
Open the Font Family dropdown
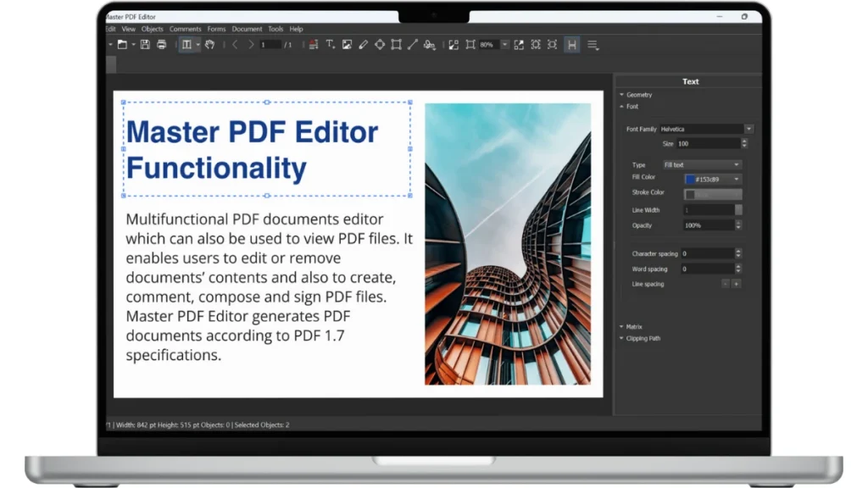[748, 129]
